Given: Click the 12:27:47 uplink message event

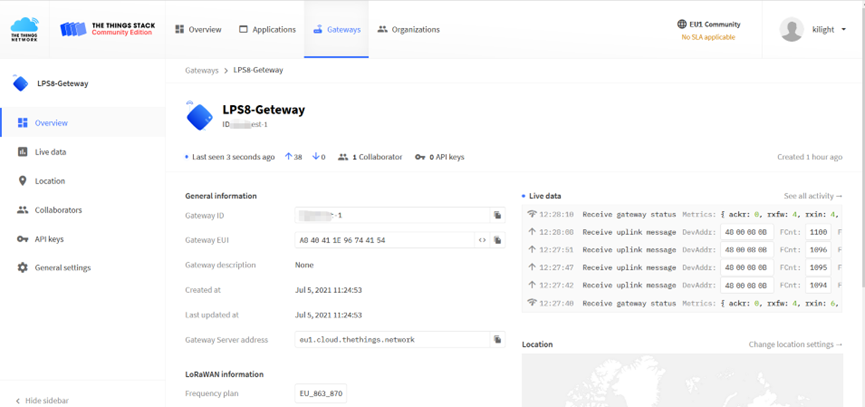Looking at the screenshot, I should point(682,267).
